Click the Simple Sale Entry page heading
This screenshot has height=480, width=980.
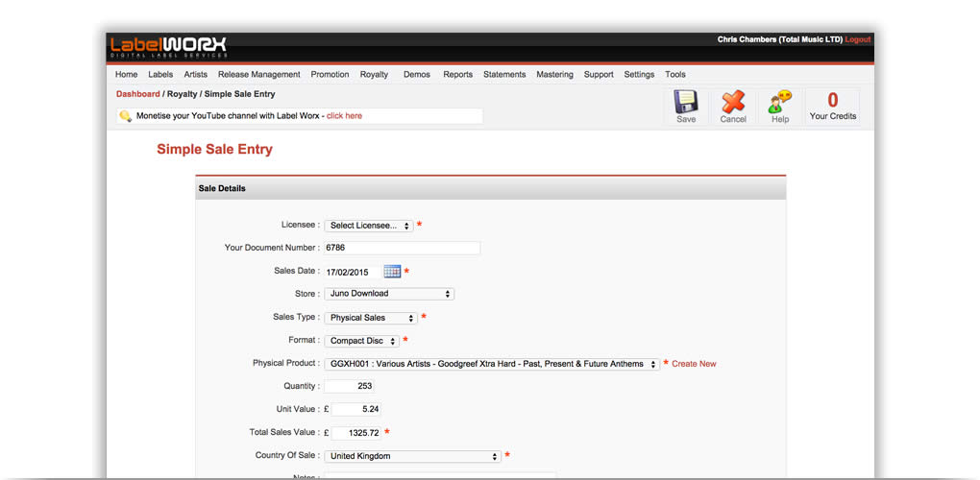point(214,150)
